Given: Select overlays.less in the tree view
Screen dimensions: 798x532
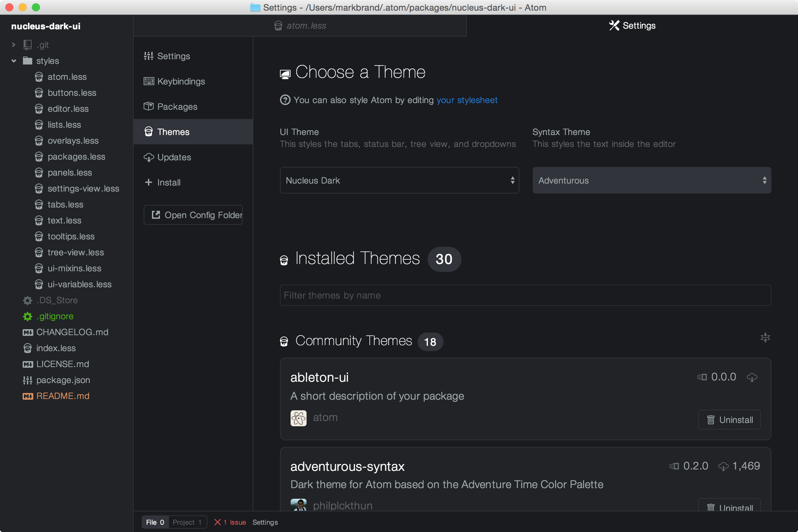Looking at the screenshot, I should [66, 141].
